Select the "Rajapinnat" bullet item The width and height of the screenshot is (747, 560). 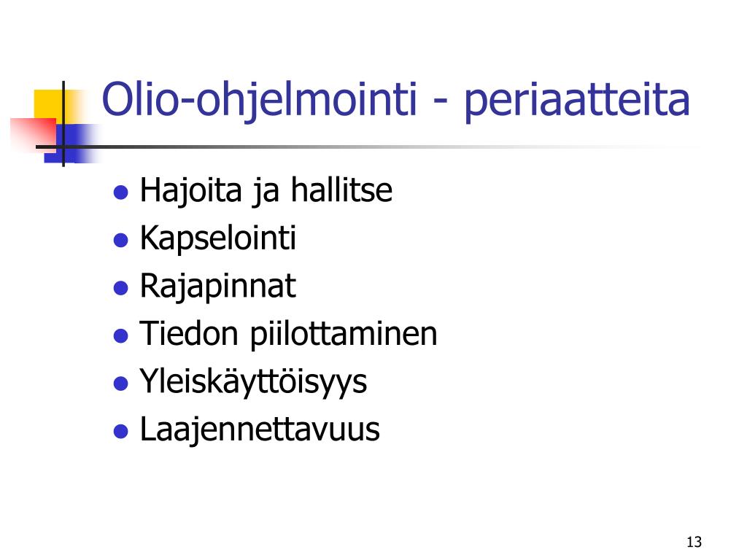(217, 286)
